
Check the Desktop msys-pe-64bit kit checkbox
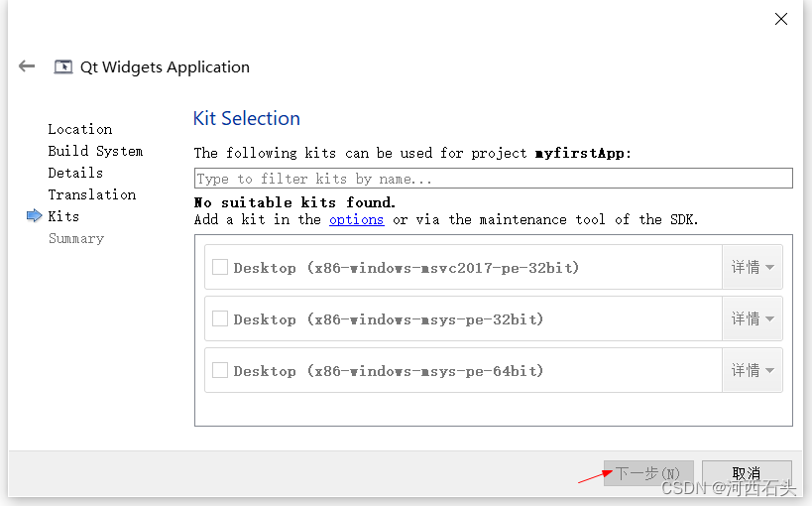[x=220, y=370]
